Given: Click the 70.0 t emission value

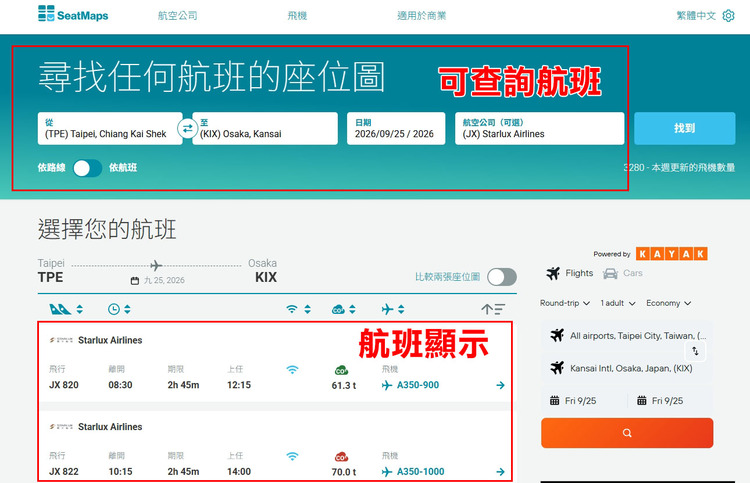Looking at the screenshot, I should pos(343,472).
